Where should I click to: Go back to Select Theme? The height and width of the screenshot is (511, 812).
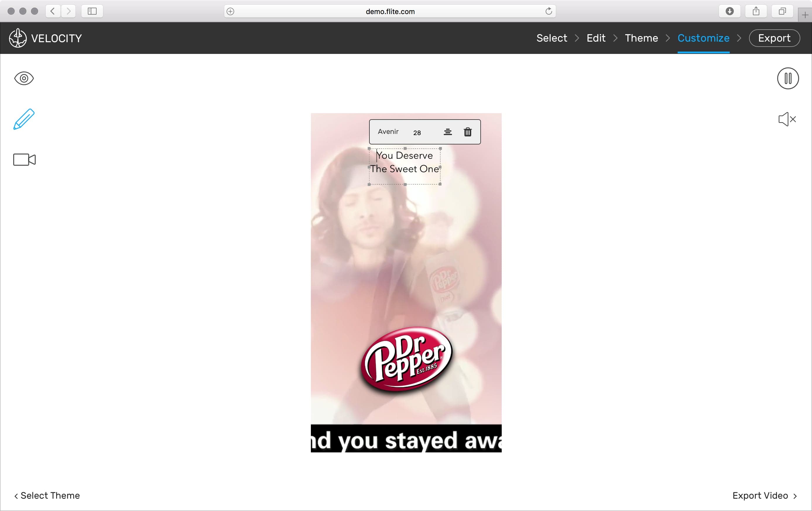(x=47, y=495)
